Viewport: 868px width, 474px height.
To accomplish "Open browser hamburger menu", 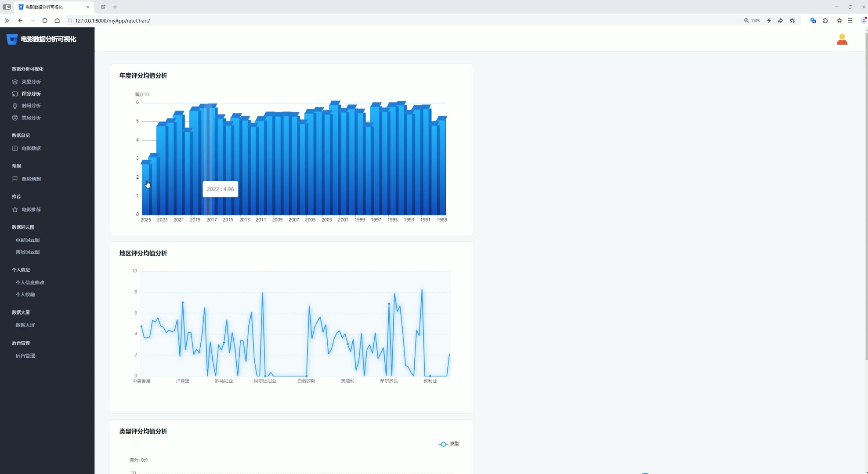I will [x=850, y=21].
